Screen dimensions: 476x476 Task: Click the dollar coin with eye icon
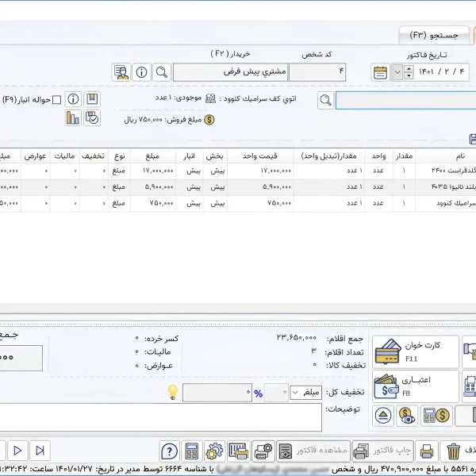[407, 416]
